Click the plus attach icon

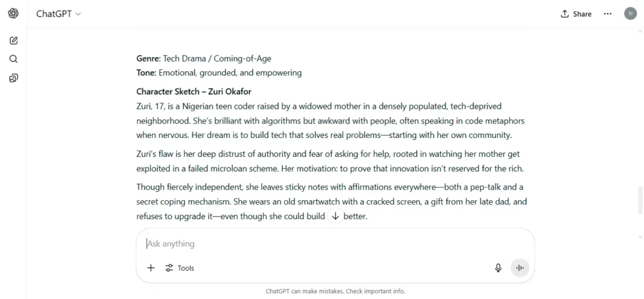coord(151,268)
